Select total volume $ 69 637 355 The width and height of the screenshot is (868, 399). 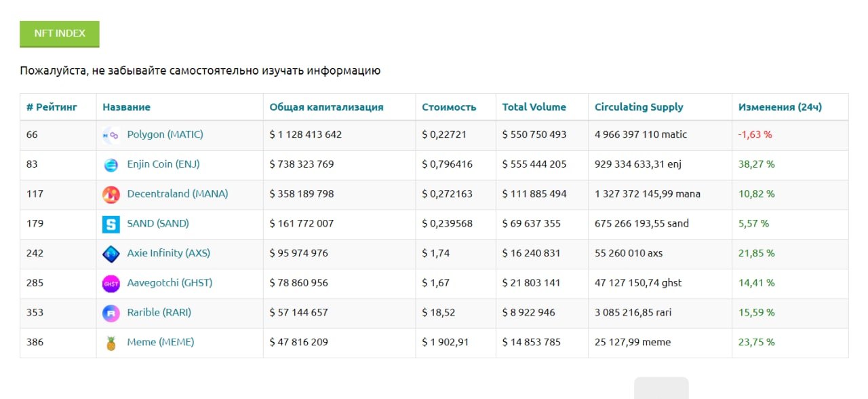(x=532, y=223)
